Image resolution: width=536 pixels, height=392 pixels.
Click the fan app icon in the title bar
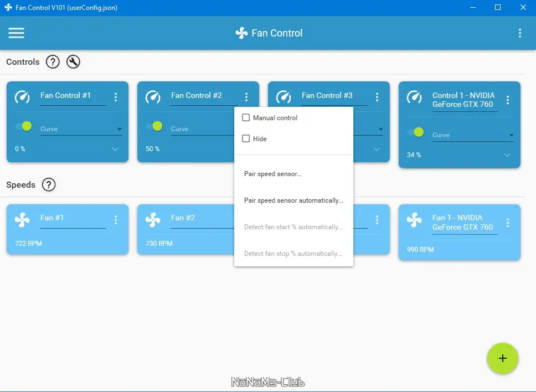(x=8, y=7)
